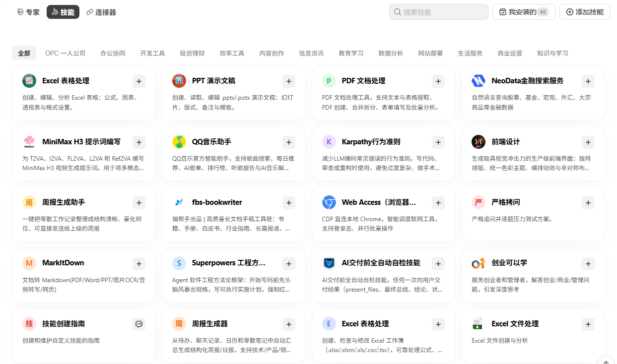
Task: Click the 前端设计 dark round icon
Action: pyautogui.click(x=479, y=142)
